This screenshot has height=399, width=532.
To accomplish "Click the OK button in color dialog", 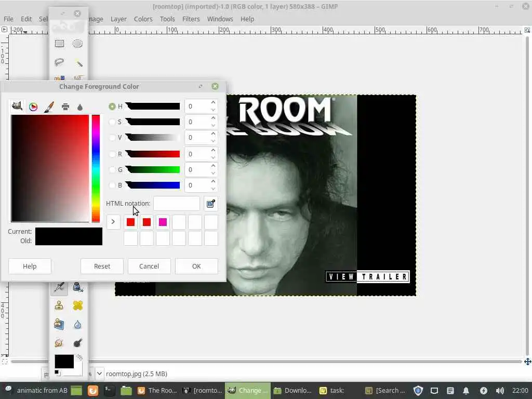I will (x=196, y=267).
